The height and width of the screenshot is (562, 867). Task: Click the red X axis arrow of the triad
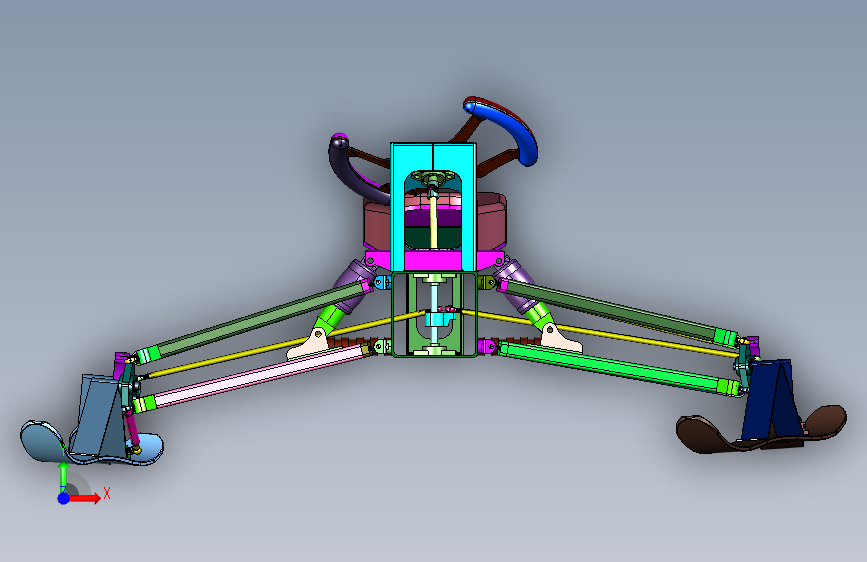pyautogui.click(x=84, y=498)
